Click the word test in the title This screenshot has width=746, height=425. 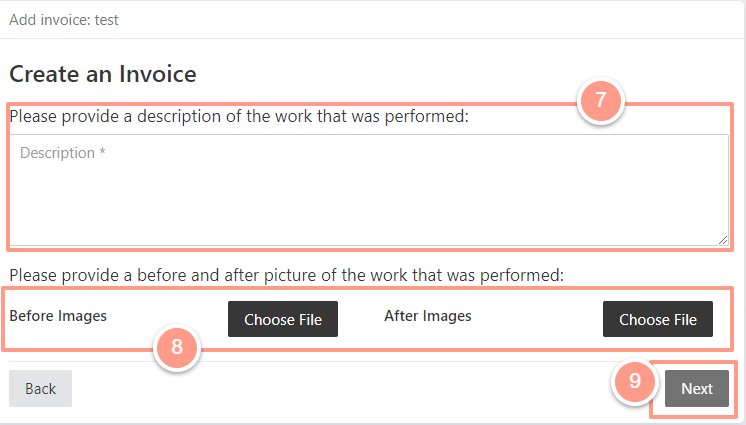coord(107,20)
